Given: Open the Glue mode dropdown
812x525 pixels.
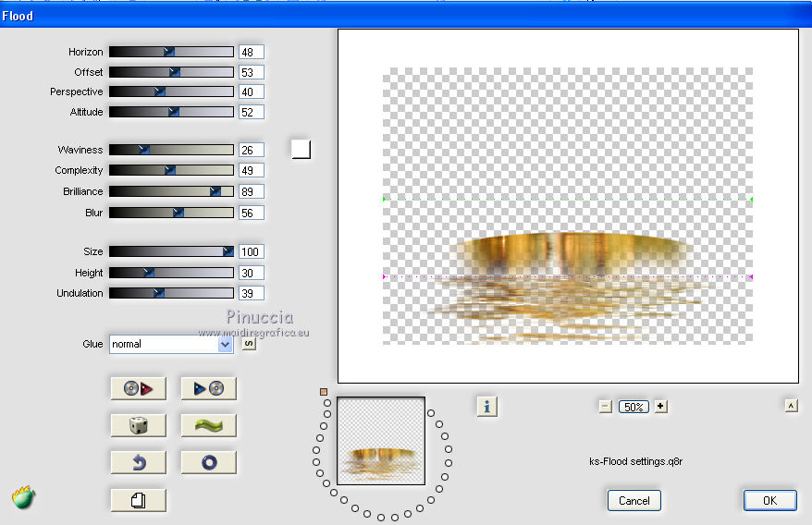Looking at the screenshot, I should 171,344.
